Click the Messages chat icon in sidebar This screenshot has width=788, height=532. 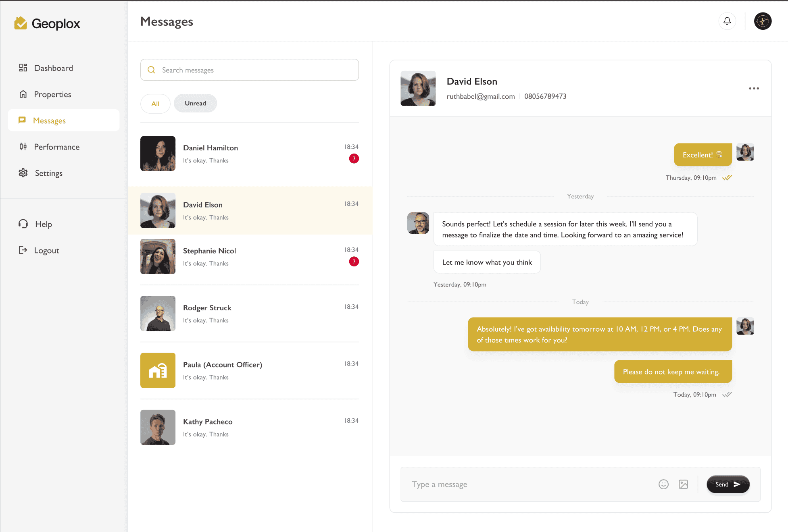[x=22, y=120]
